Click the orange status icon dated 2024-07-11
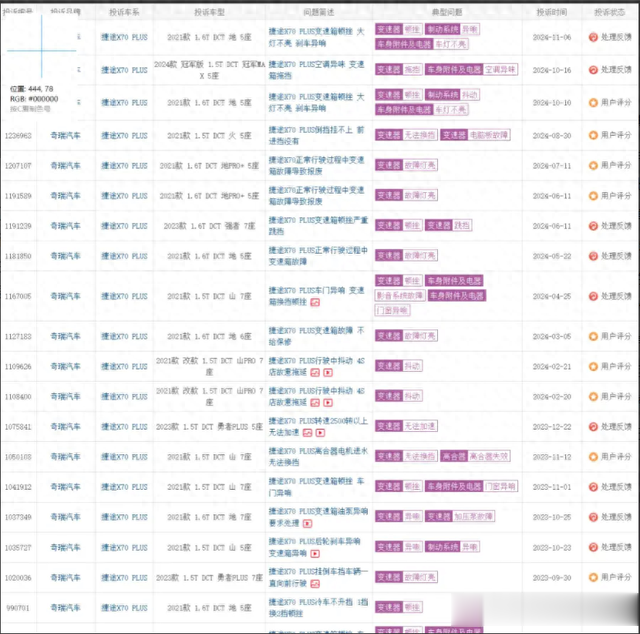 click(x=593, y=165)
